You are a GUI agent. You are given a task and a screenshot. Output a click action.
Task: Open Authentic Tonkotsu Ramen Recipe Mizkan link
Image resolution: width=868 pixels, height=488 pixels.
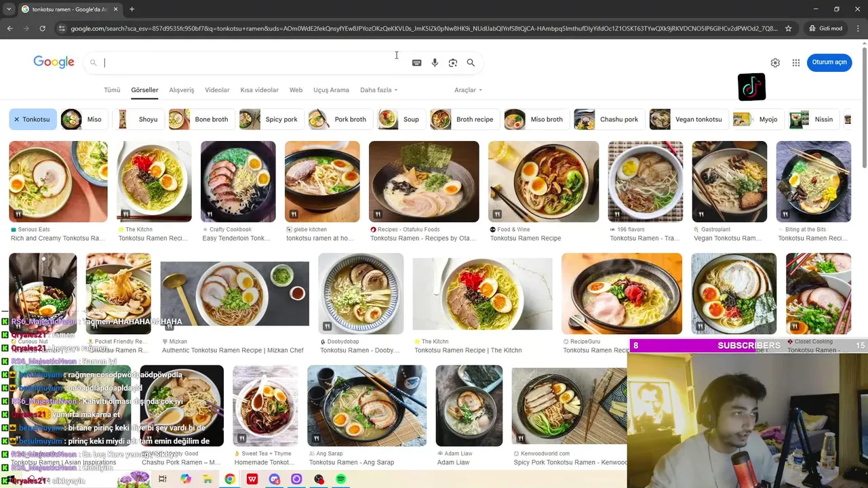(x=233, y=350)
